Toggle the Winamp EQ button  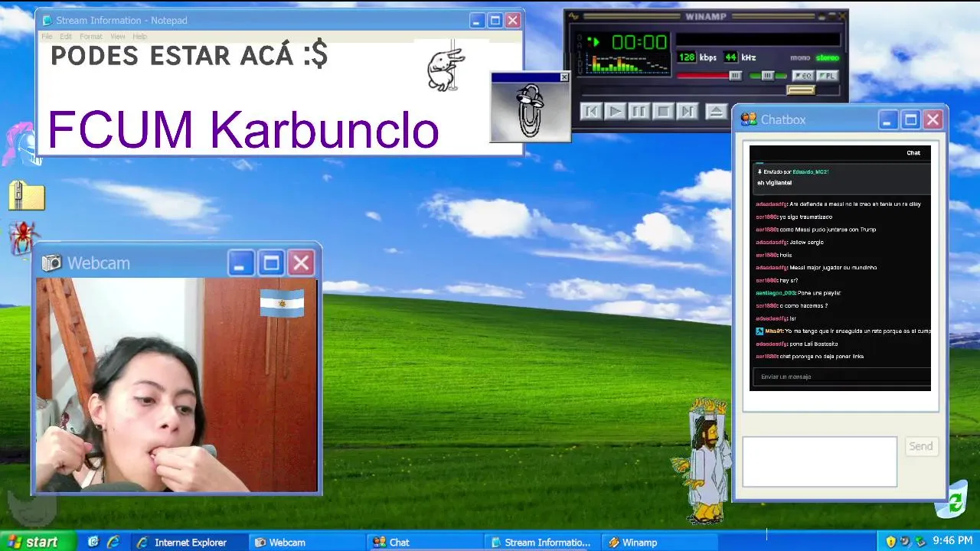(x=803, y=76)
